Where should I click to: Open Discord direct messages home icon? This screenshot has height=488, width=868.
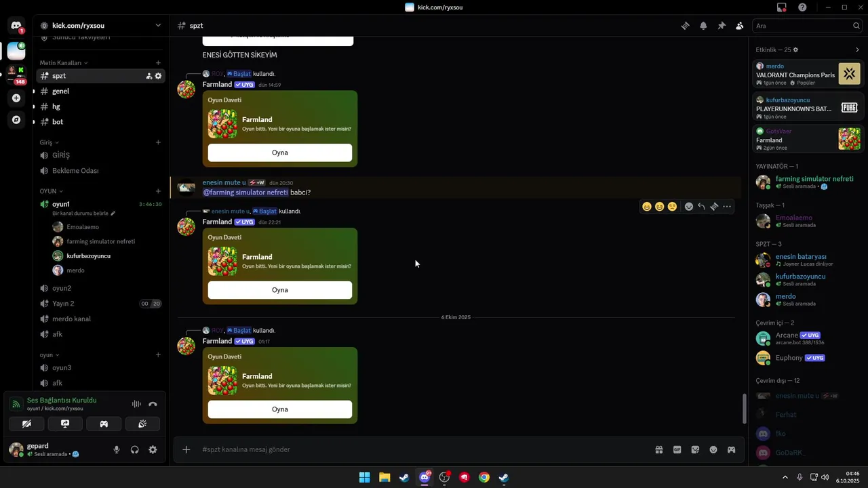(x=16, y=26)
